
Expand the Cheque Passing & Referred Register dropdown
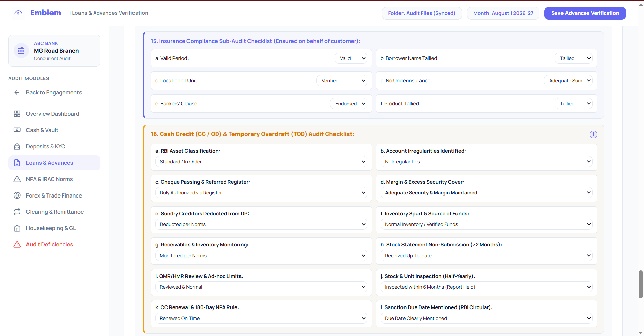[x=261, y=193]
